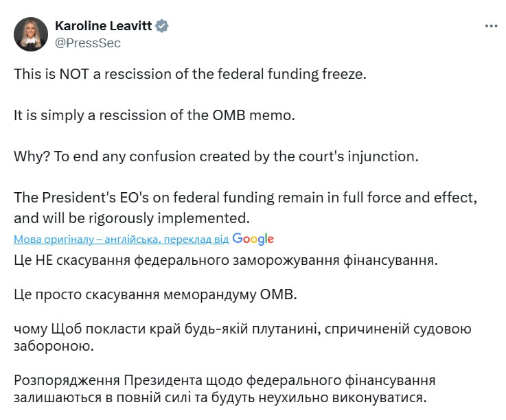Click the line starting 'чому Щоб покласти край'
Screen dimensions: 506x420
[242, 329]
